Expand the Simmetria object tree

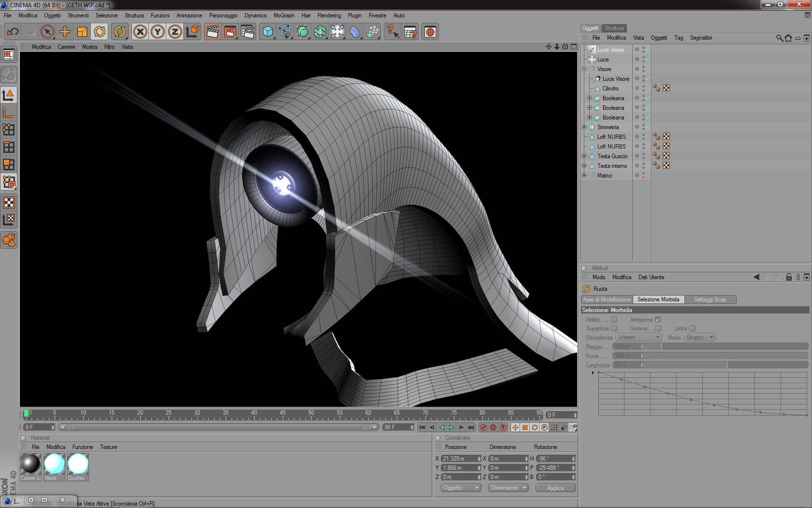(584, 127)
